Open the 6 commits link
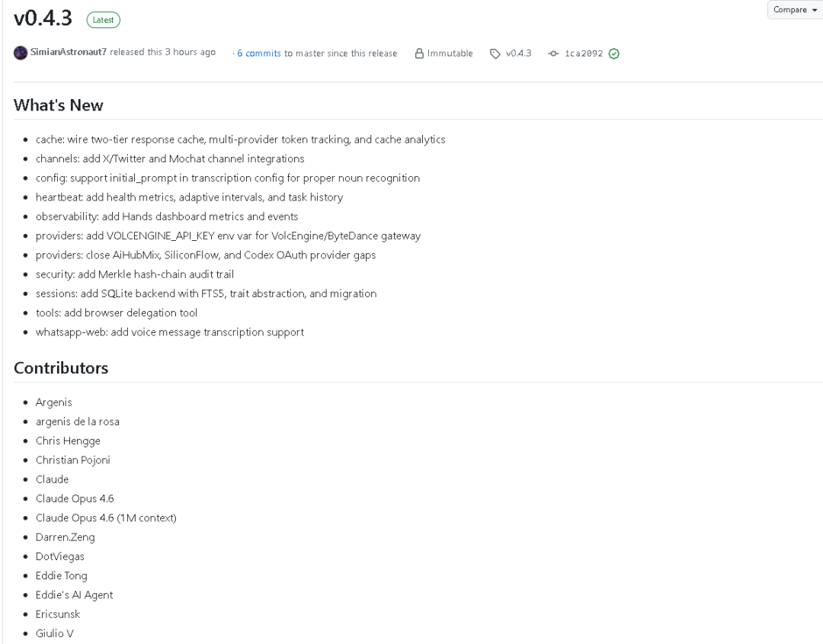 click(260, 53)
